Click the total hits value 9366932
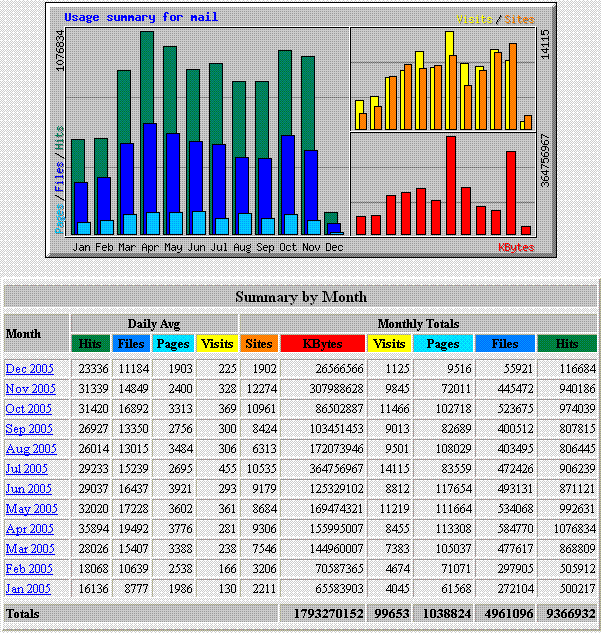This screenshot has height=633, width=601. click(x=567, y=612)
